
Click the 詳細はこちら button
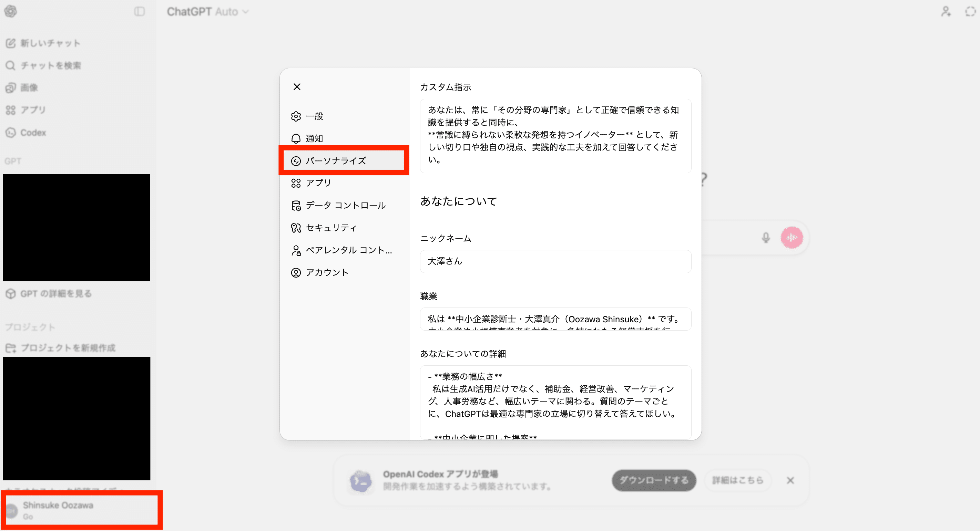[x=737, y=480]
